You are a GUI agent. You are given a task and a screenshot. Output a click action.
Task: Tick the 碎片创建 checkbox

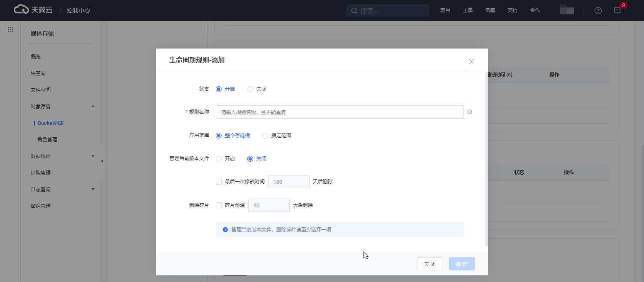[219, 205]
